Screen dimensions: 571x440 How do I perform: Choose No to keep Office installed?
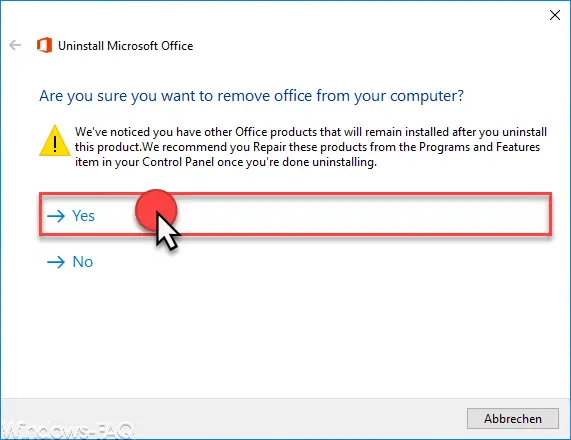(x=83, y=262)
